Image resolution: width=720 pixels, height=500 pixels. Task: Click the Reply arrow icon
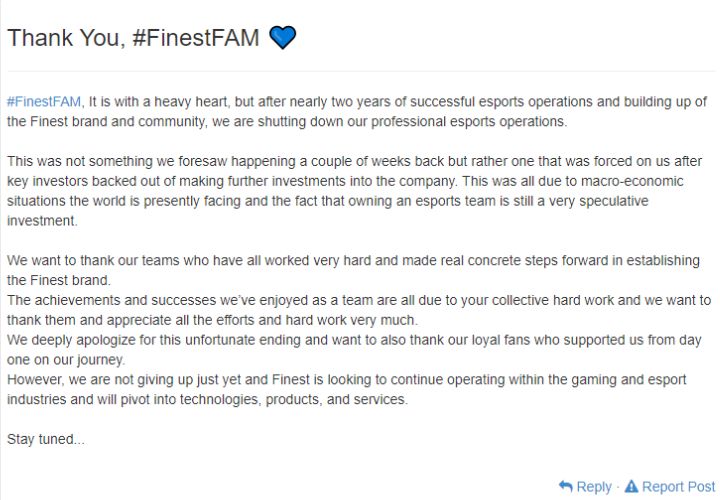(565, 486)
